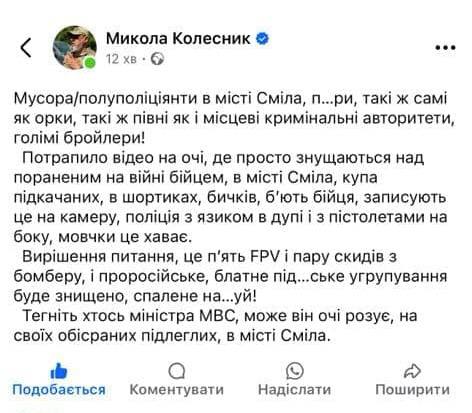
Task: Select the Поширити share label
Action: [413, 389]
